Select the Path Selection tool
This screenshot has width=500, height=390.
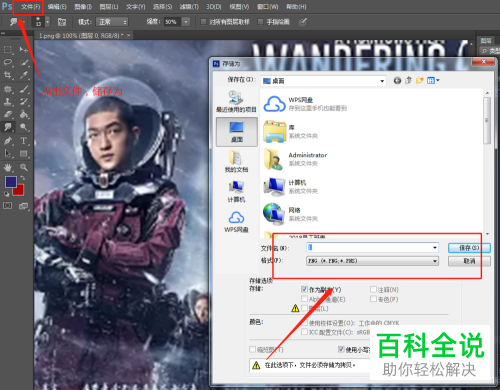point(8,154)
